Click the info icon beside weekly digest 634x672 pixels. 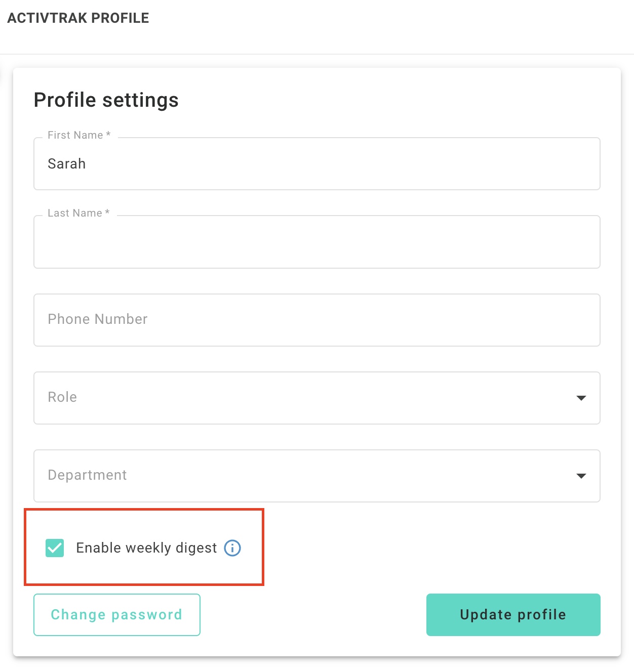[232, 548]
